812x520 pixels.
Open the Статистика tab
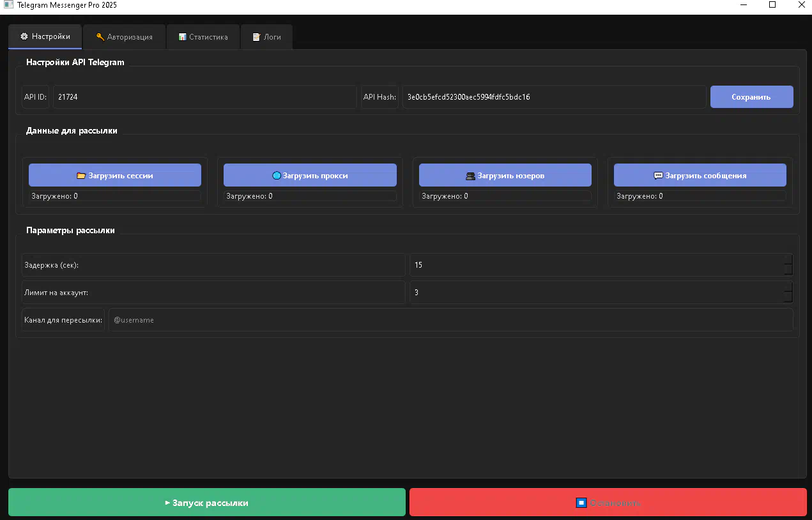203,37
